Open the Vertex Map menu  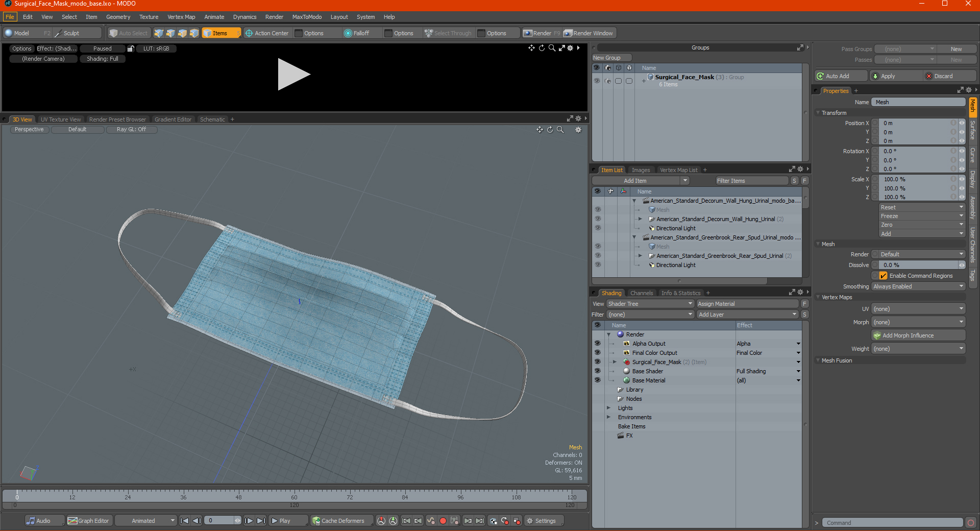point(181,17)
